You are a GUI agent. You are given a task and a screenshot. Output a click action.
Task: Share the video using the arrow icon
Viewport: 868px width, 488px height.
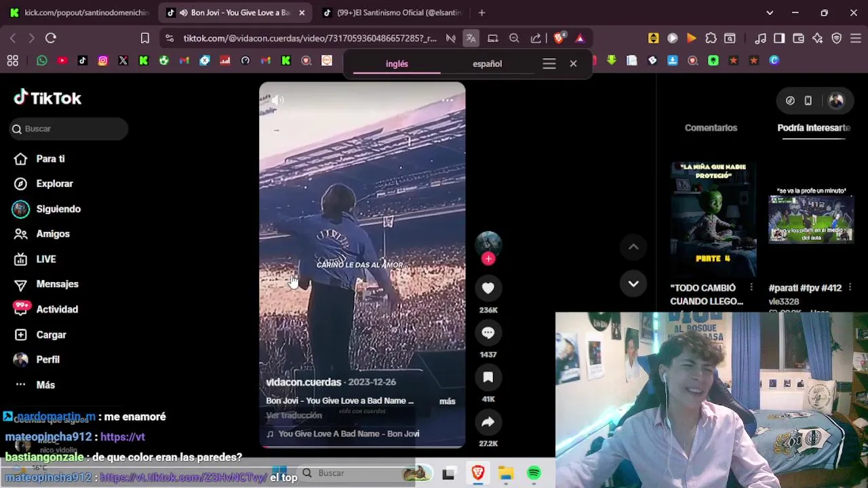(488, 422)
